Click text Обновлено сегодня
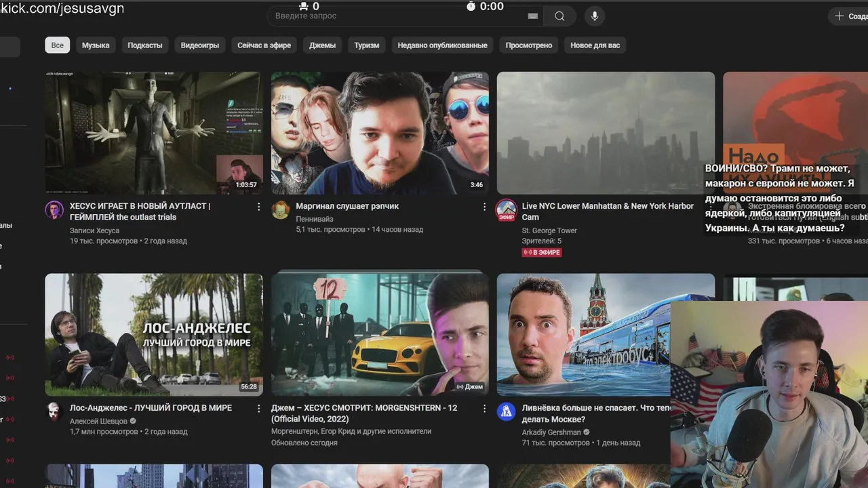This screenshot has height=488, width=868. tap(304, 443)
